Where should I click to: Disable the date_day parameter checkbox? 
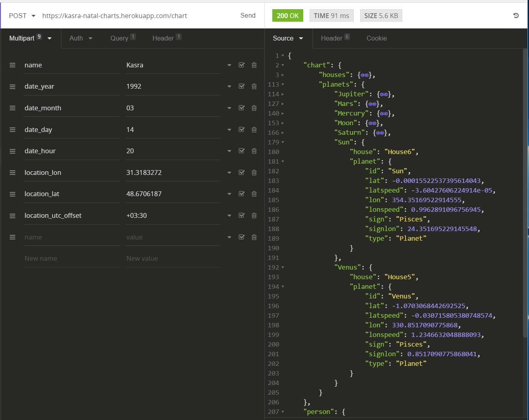(241, 130)
